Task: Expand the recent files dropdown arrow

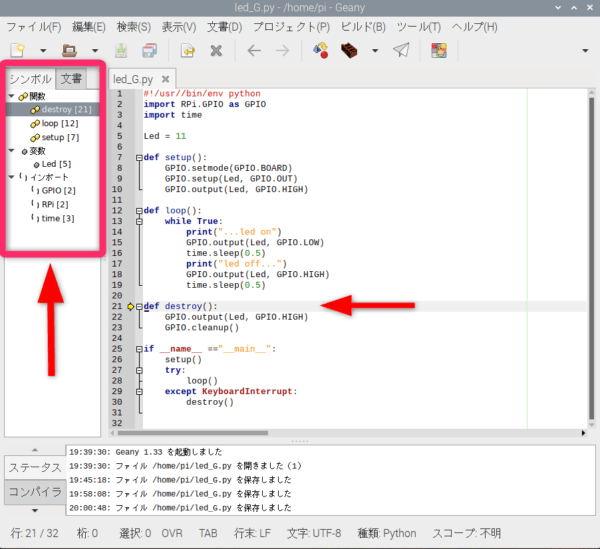Action: click(x=95, y=50)
